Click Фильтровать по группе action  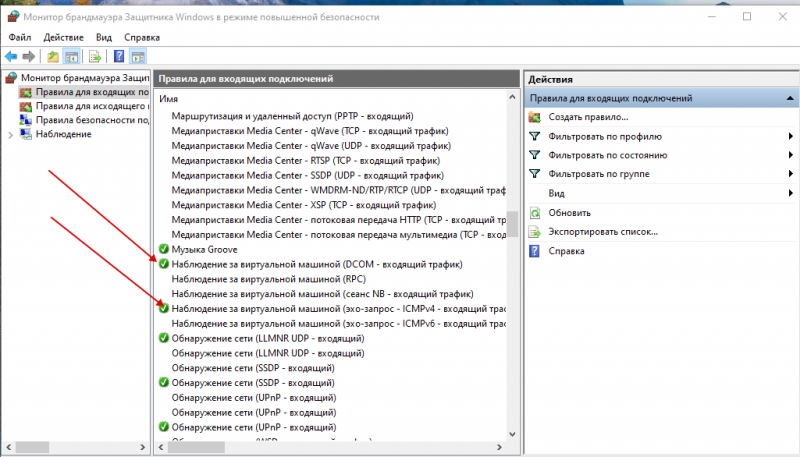click(601, 174)
